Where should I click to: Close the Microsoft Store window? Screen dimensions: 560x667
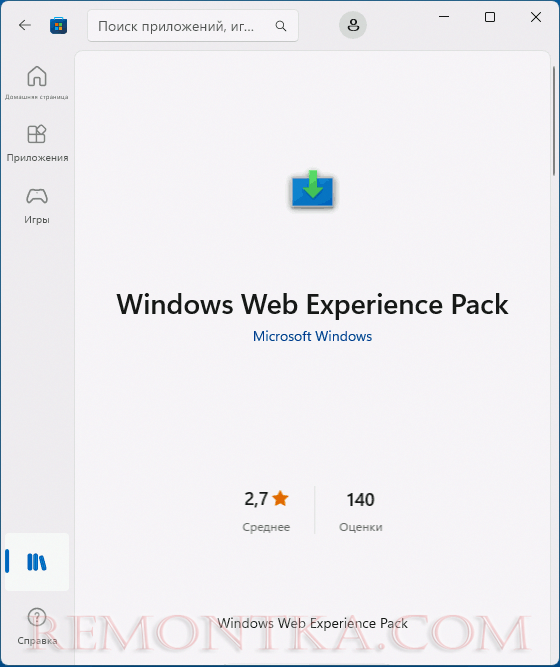536,17
